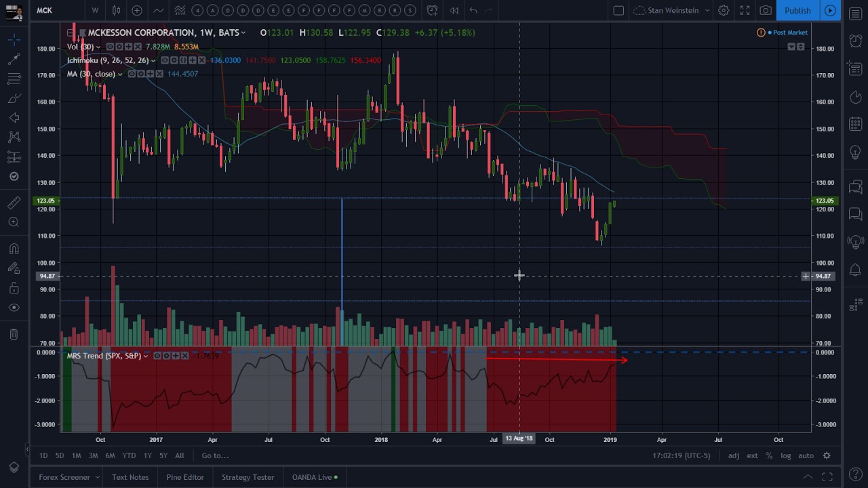The height and width of the screenshot is (488, 868).
Task: Hide the Ichimoku indicator
Action: (165, 60)
